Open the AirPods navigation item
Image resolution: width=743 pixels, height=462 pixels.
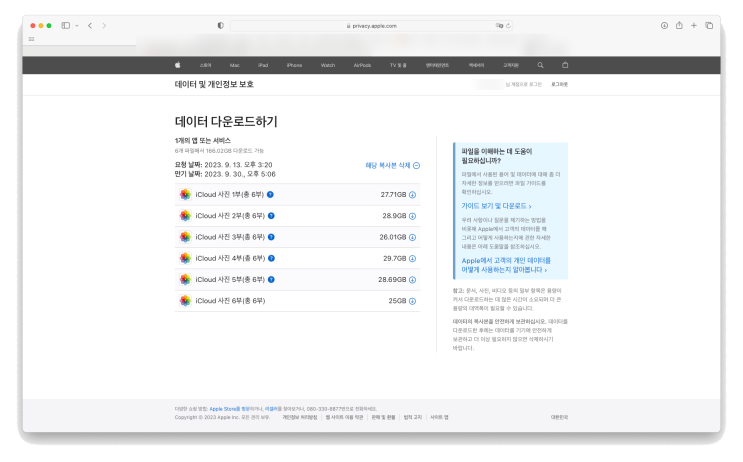coord(362,65)
